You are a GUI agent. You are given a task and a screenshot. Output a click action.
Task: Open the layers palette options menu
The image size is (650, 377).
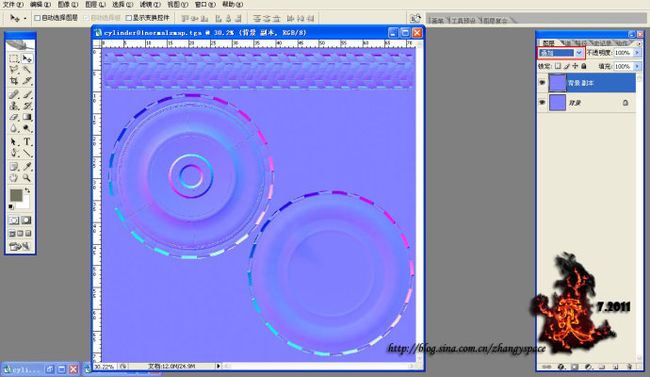[640, 43]
